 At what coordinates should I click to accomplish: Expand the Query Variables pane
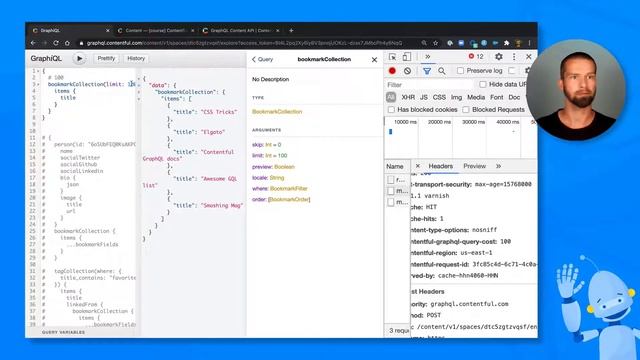pos(63,332)
